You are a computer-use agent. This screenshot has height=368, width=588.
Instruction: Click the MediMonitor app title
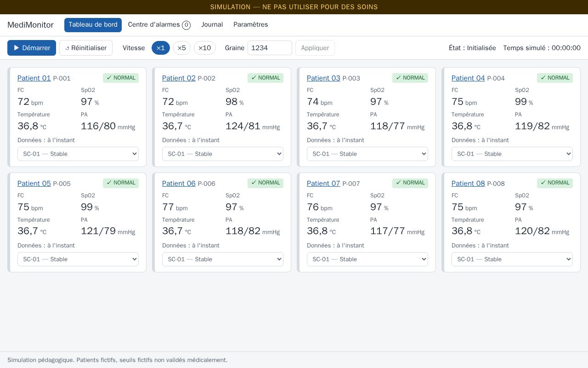[x=30, y=25]
